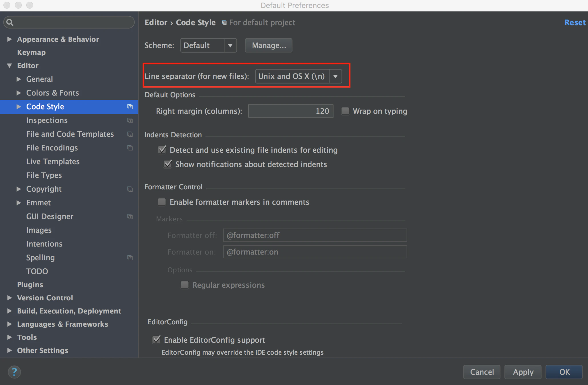This screenshot has width=588, height=385.
Task: Click the Cancel button
Action: click(482, 372)
